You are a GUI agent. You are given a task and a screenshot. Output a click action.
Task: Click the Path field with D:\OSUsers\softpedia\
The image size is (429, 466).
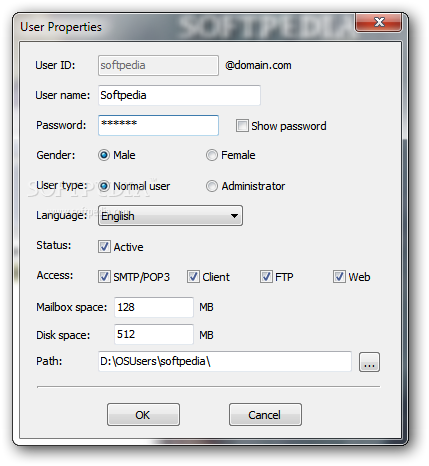(225, 361)
